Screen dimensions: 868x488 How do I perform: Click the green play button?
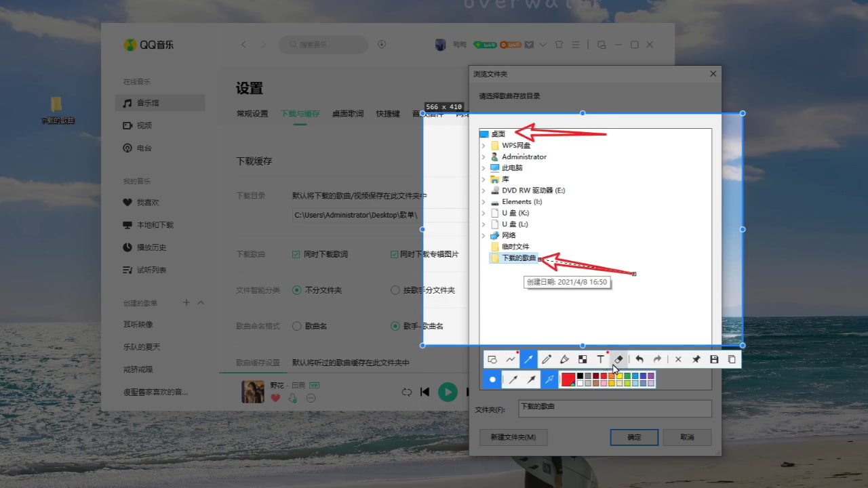(448, 392)
